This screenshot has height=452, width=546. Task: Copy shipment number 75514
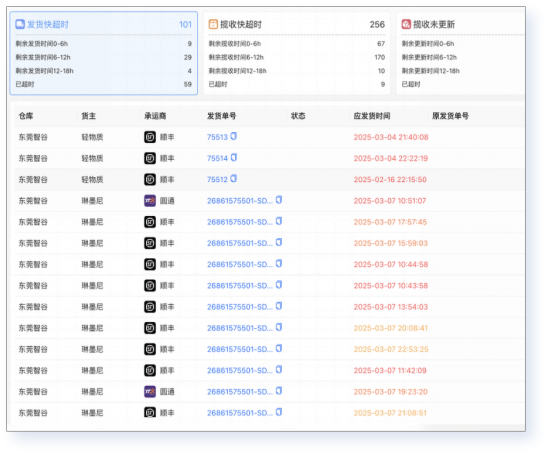[234, 157]
